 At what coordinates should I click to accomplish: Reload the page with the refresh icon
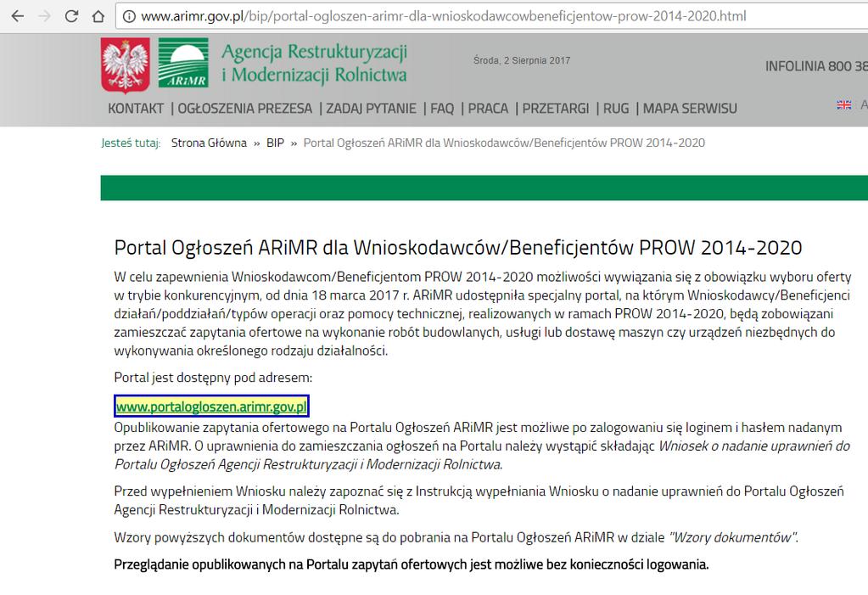[x=71, y=16]
